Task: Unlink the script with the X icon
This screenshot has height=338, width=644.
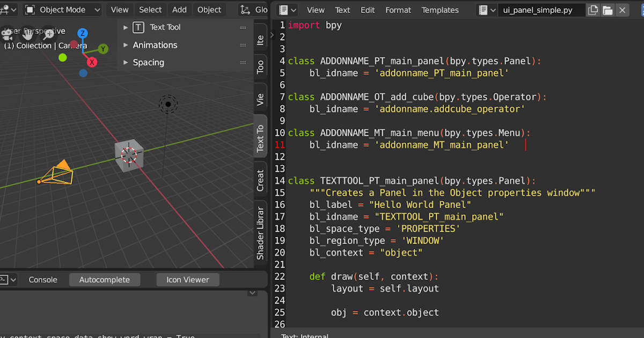Action: pyautogui.click(x=622, y=10)
